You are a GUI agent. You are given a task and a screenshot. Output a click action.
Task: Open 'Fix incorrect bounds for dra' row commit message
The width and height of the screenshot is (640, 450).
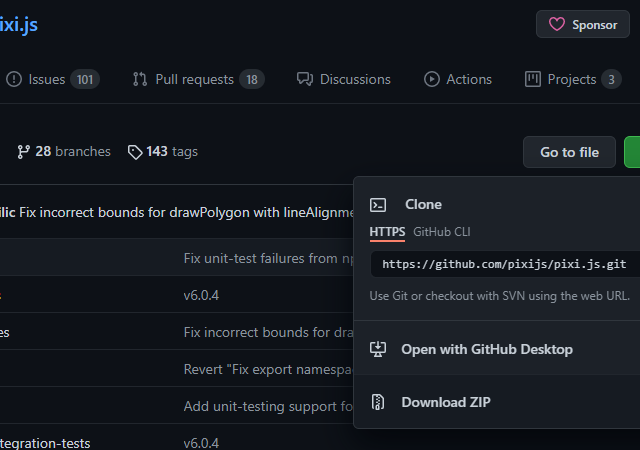(x=268, y=332)
